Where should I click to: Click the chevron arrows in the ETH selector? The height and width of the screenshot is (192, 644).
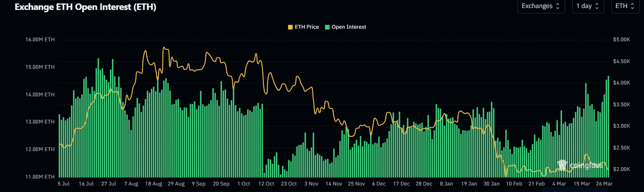pyautogui.click(x=633, y=6)
